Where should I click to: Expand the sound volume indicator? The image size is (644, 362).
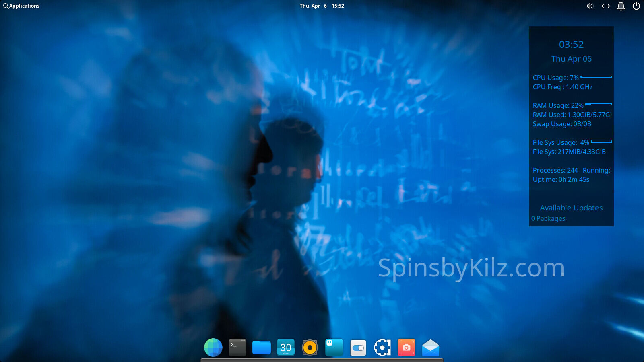click(590, 6)
